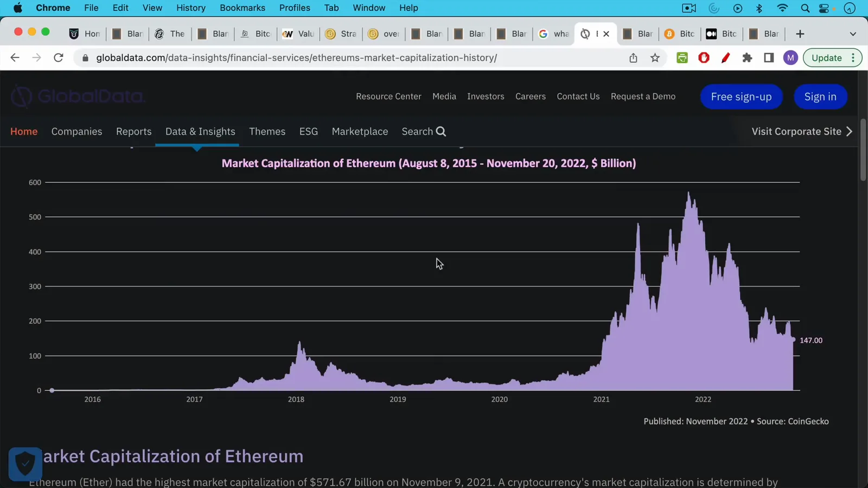This screenshot has width=868, height=488.
Task: Click the chart's starting data point at 2015
Action: (52, 390)
